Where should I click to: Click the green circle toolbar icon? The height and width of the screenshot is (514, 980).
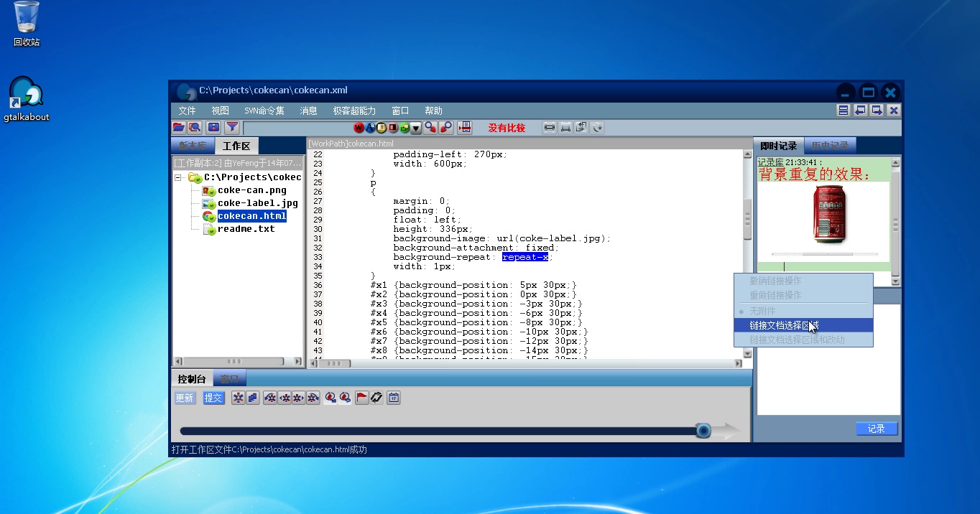click(405, 128)
